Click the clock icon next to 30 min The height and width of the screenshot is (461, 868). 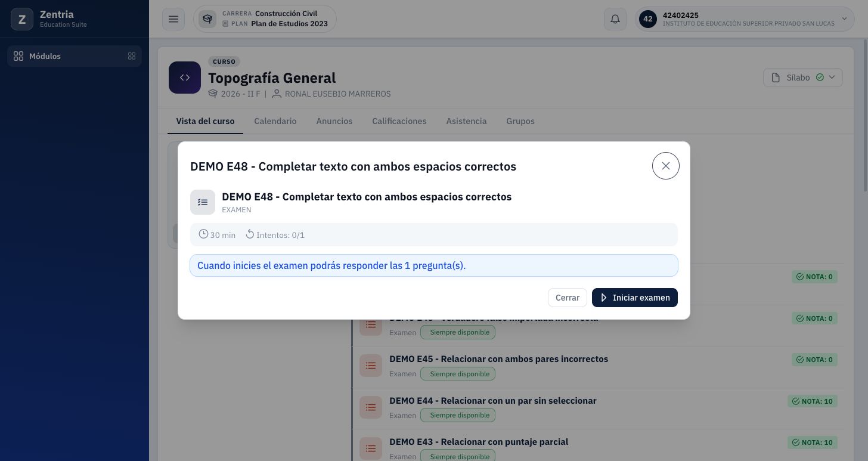point(203,234)
